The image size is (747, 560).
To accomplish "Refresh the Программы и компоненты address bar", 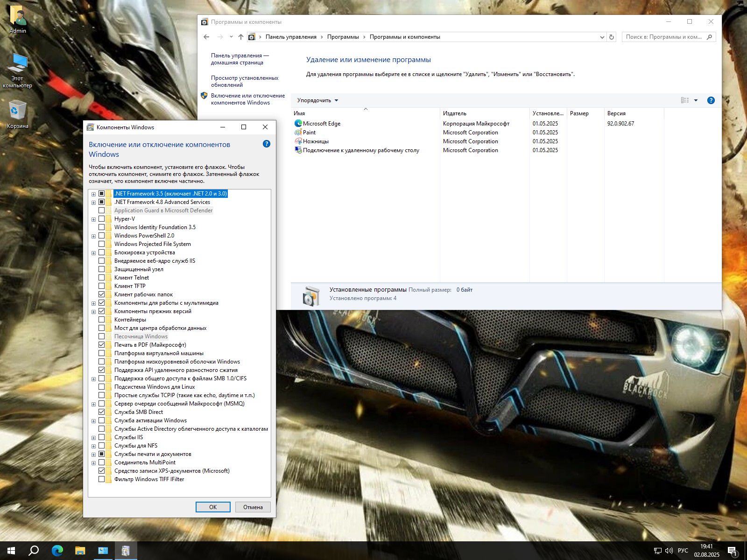I will pos(612,37).
